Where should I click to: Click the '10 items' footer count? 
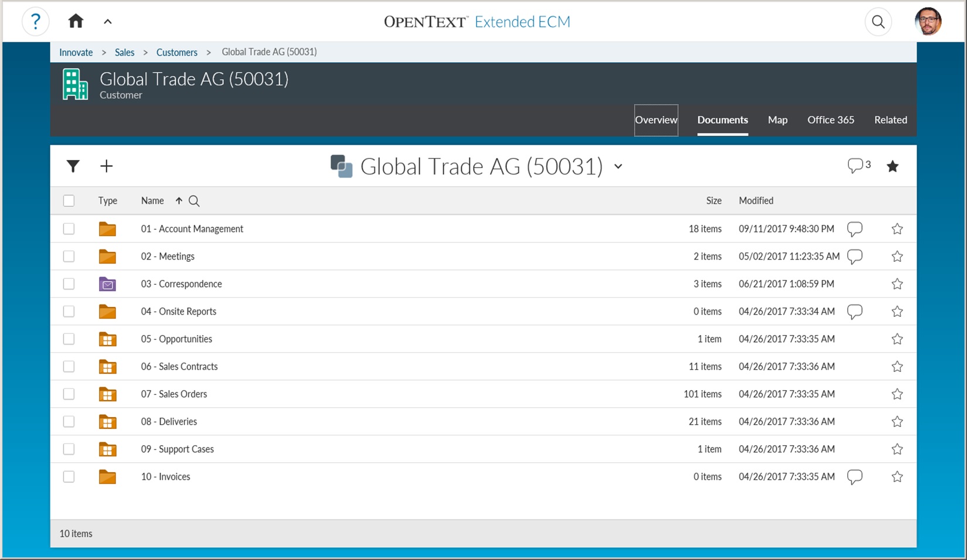click(76, 534)
